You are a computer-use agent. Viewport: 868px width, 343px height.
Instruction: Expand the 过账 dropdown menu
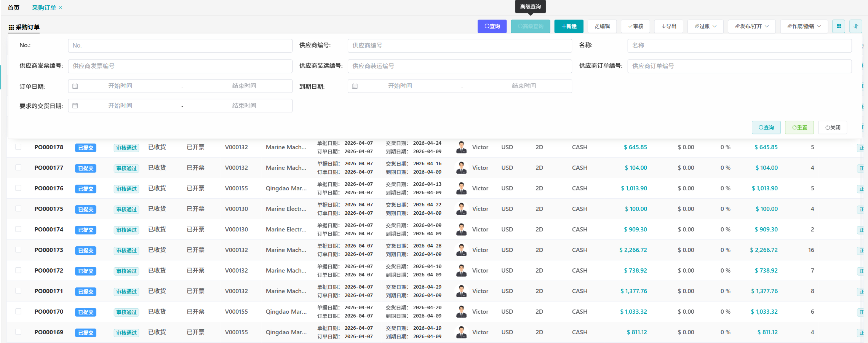point(705,26)
